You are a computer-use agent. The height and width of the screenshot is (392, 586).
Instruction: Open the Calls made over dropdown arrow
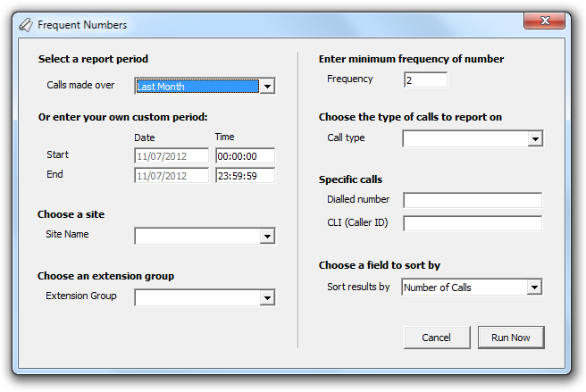click(267, 87)
